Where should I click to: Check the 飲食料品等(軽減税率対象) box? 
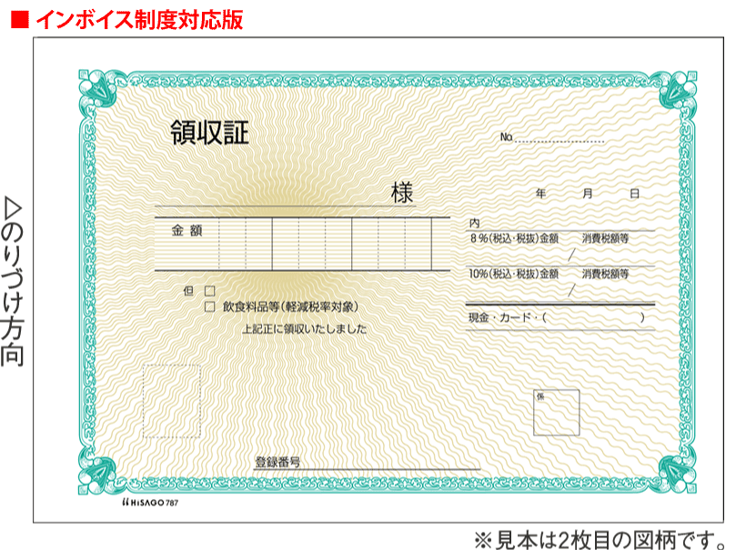[209, 307]
